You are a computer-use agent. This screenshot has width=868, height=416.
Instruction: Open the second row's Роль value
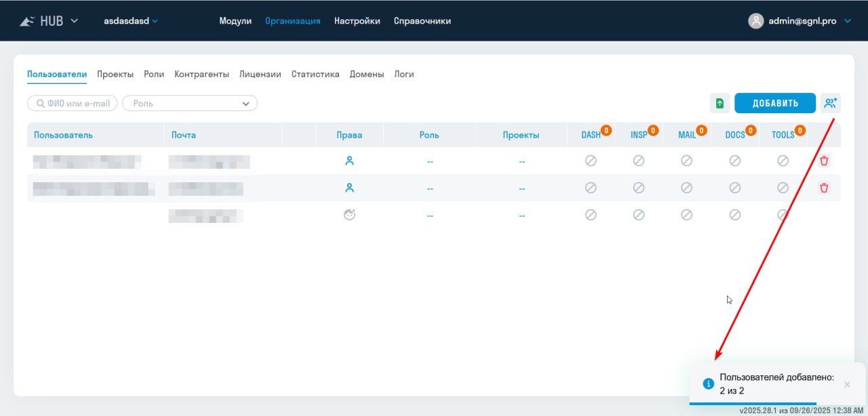tap(430, 188)
